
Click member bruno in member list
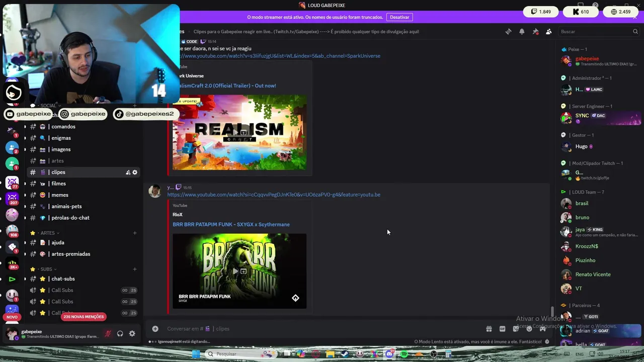pyautogui.click(x=601, y=217)
